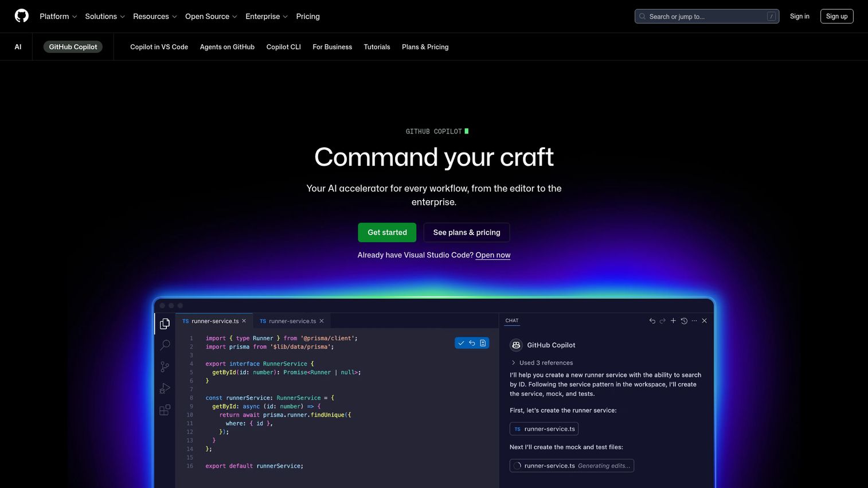Click the document icon in code overlay

[x=483, y=343]
